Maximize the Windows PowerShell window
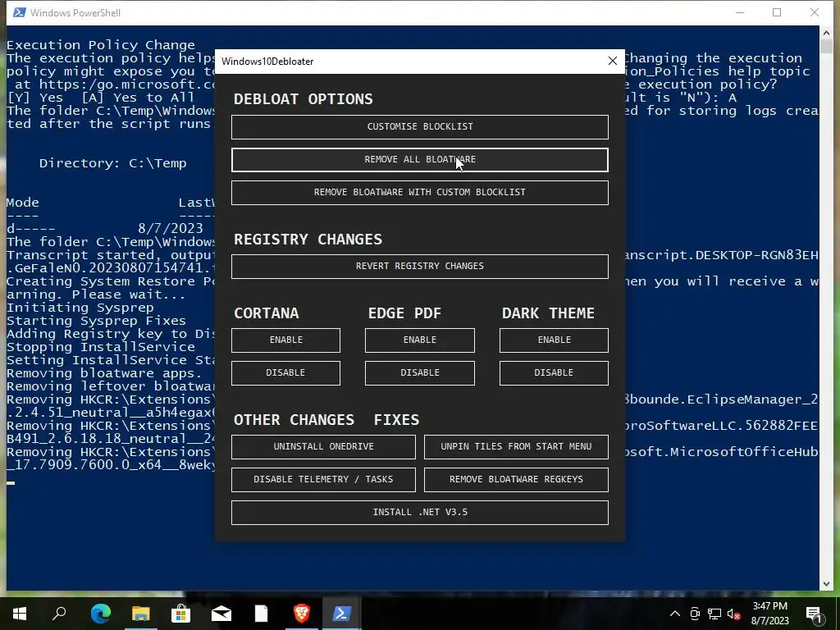The width and height of the screenshot is (840, 630). click(x=777, y=12)
